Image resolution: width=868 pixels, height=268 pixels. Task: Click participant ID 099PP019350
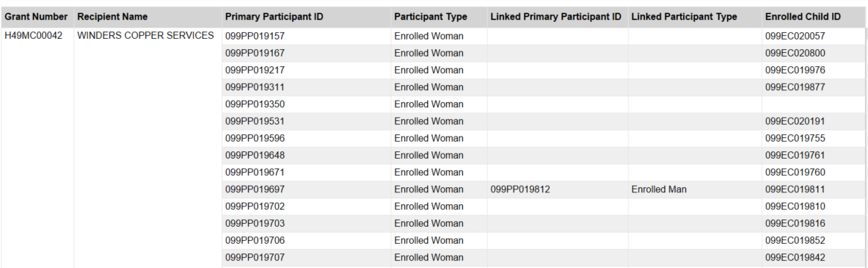pos(255,104)
